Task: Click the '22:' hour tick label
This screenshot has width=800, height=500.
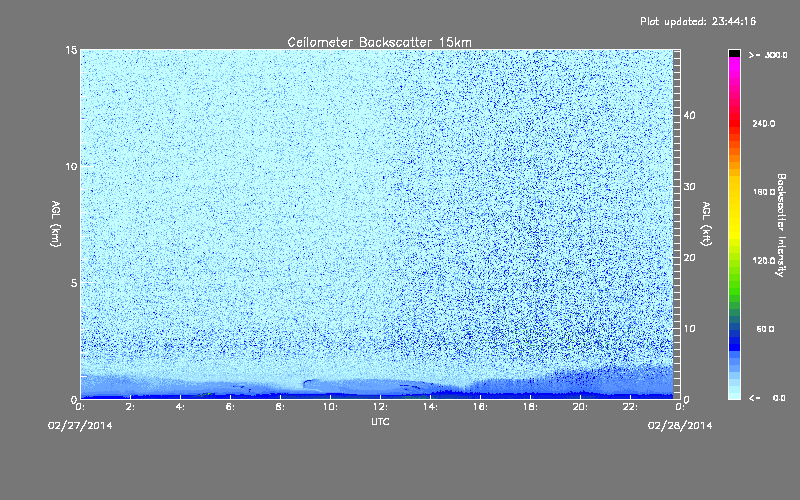Action: tap(630, 407)
